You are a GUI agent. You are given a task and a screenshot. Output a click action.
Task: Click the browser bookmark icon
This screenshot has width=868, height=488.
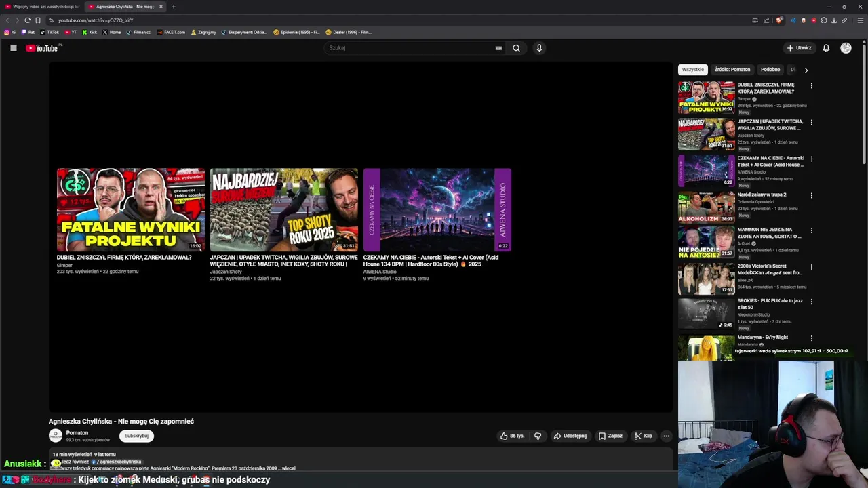38,20
